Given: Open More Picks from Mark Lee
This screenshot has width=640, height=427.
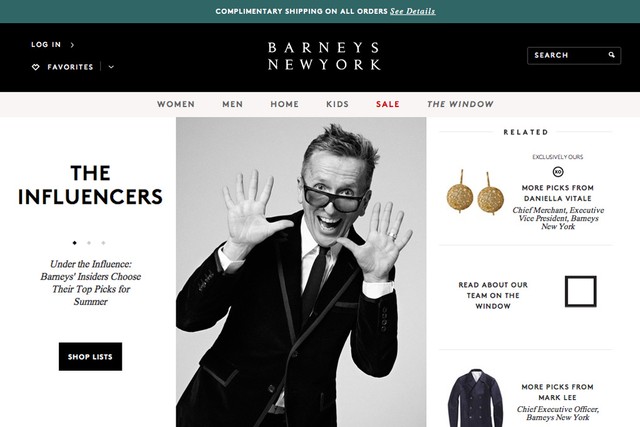Looking at the screenshot, I should tap(558, 392).
